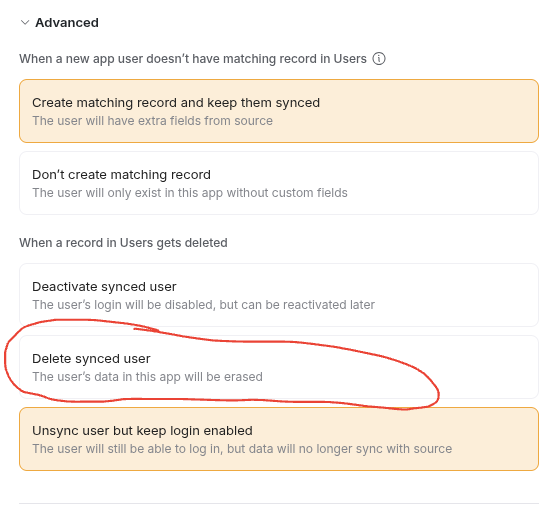The height and width of the screenshot is (506, 560).
Task: Click the new app user matching record label
Action: pos(193,59)
